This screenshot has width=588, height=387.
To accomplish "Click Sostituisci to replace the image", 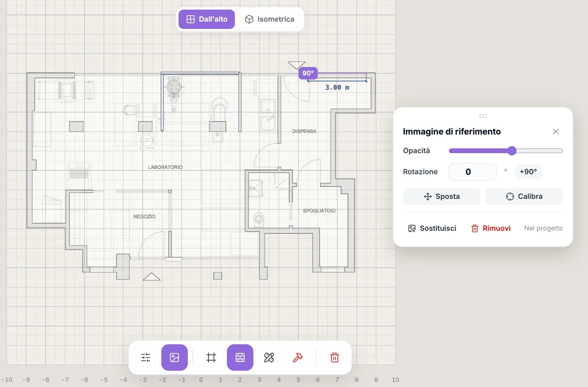I will click(432, 228).
